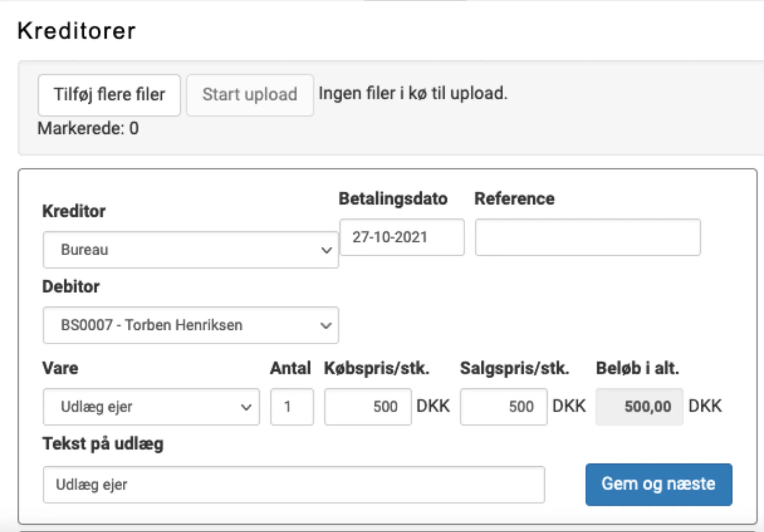Click the Beløb i alt total field
This screenshot has height=532, width=764.
[x=639, y=406]
